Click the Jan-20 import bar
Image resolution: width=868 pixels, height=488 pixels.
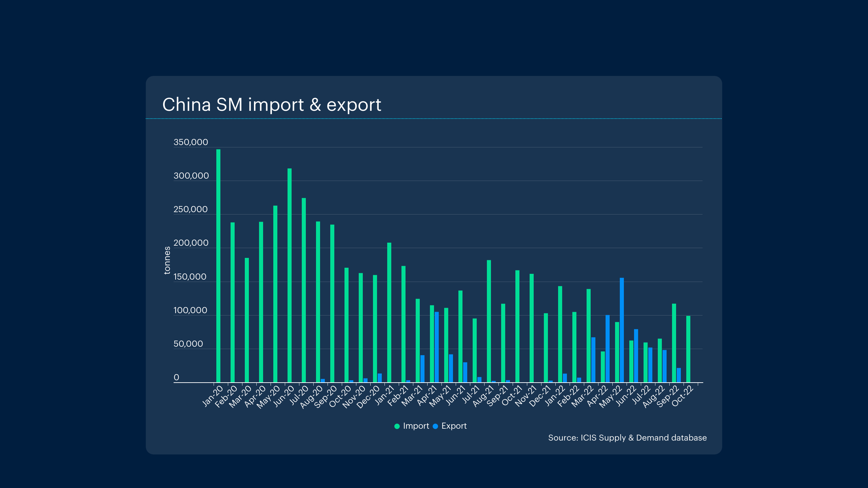click(x=218, y=266)
